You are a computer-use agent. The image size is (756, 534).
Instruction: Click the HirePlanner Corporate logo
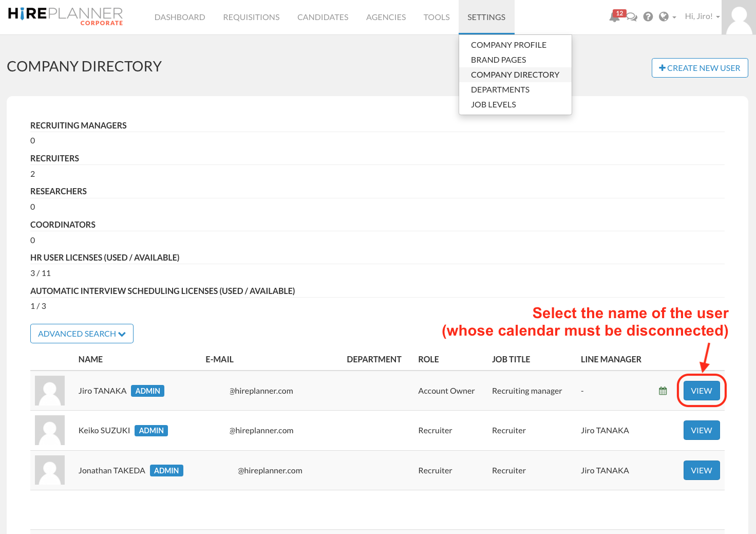pyautogui.click(x=65, y=16)
